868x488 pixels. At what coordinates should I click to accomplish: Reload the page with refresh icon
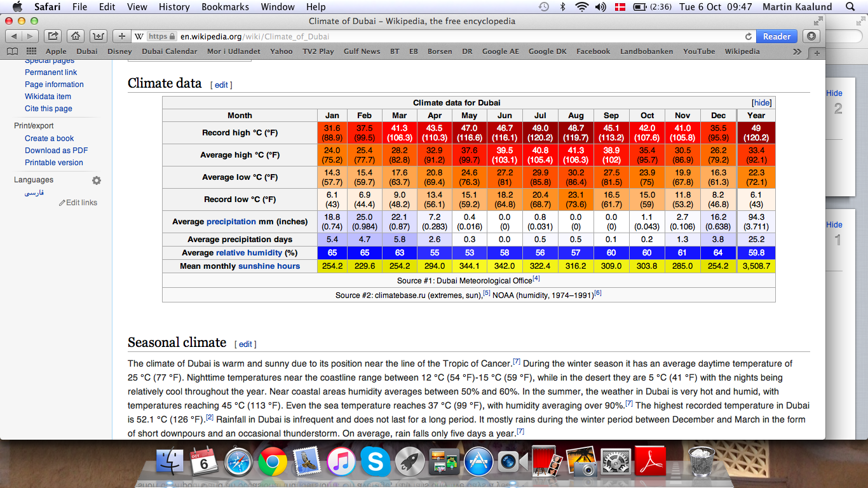point(749,36)
